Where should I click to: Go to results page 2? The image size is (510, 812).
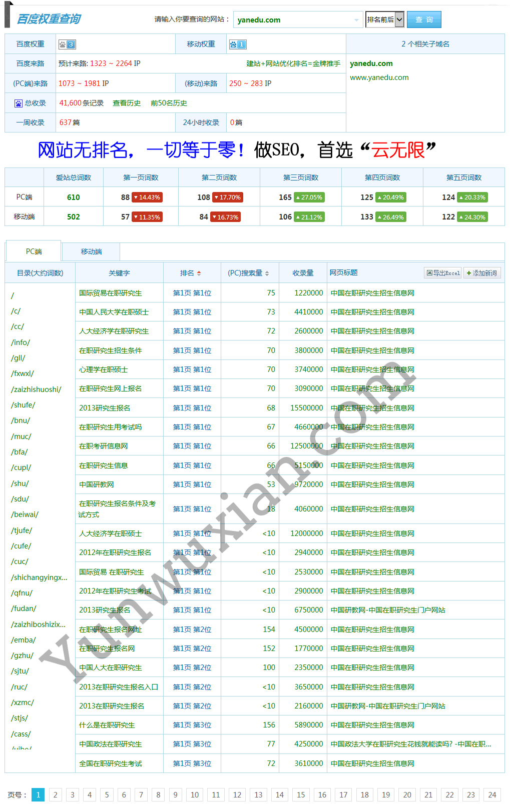[x=56, y=794]
